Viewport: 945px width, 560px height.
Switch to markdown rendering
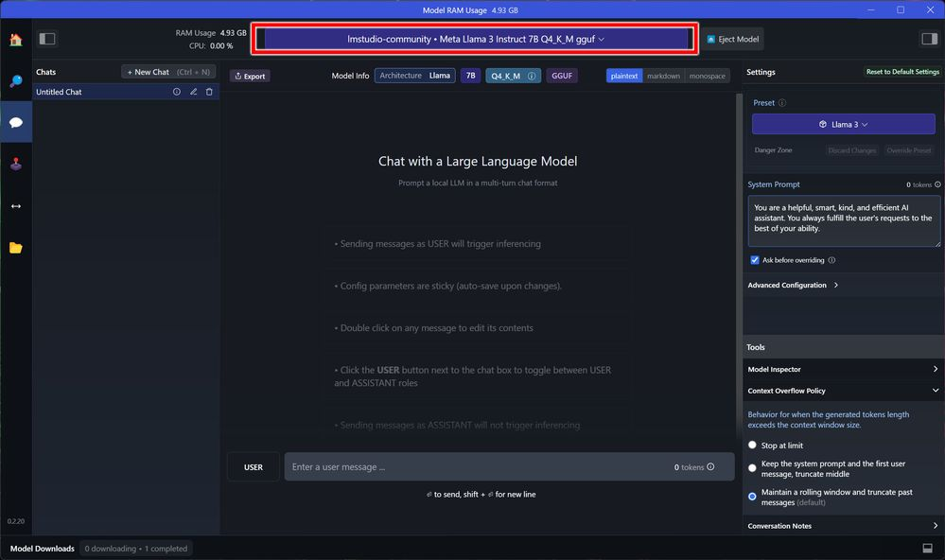(663, 76)
